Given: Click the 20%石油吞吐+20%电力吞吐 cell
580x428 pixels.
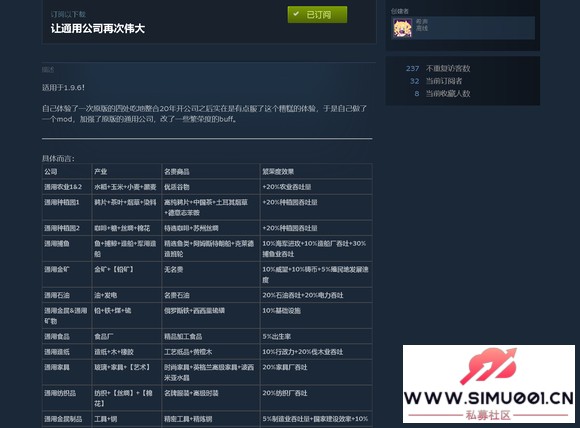Looking at the screenshot, I should tap(316, 295).
